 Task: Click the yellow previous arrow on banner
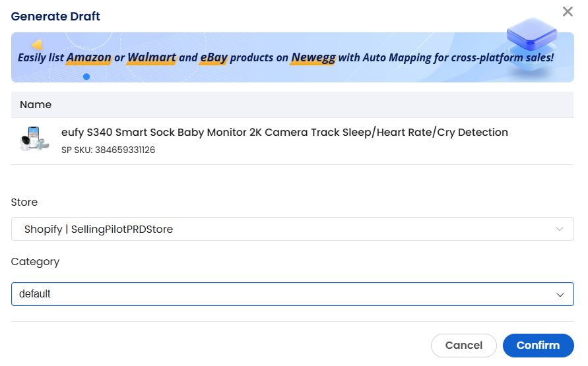pyautogui.click(x=37, y=45)
